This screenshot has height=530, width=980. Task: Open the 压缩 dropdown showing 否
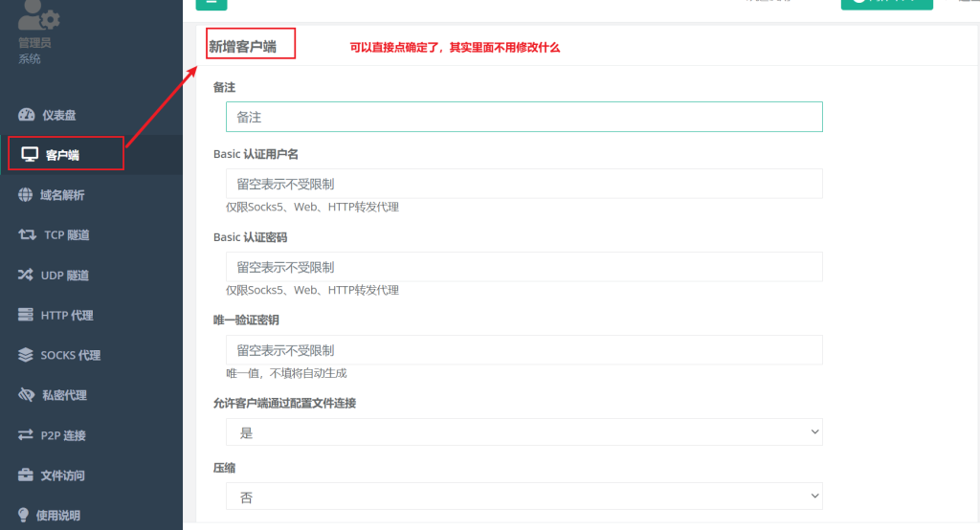[x=523, y=497]
